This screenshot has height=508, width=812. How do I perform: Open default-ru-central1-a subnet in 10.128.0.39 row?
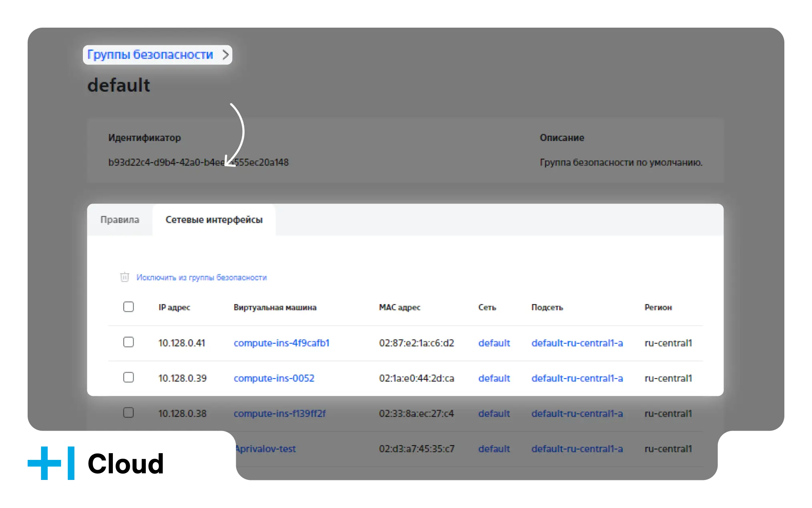click(x=577, y=378)
